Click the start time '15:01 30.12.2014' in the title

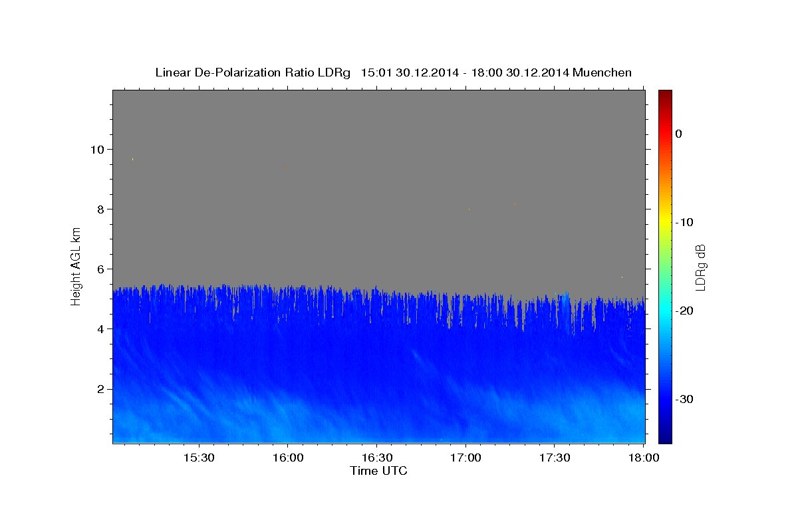(410, 72)
